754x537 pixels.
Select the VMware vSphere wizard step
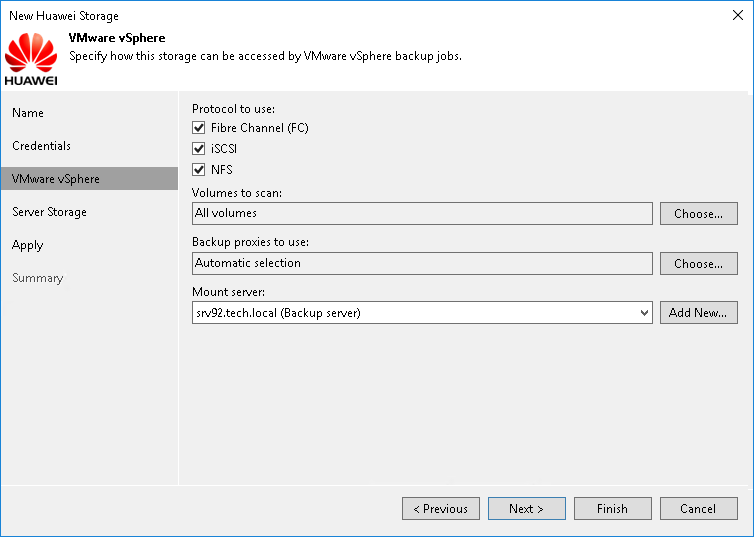click(x=89, y=179)
